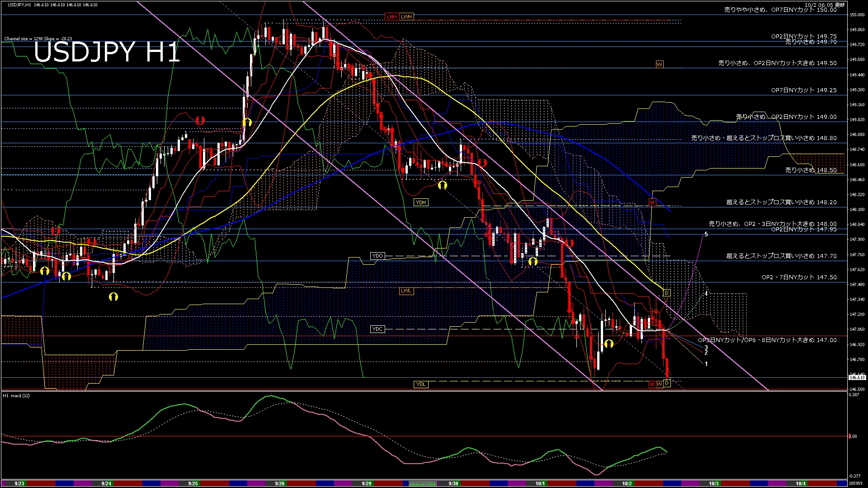868x488 pixels.
Task: Click the 9/26 date label on timeline
Action: pos(280,483)
